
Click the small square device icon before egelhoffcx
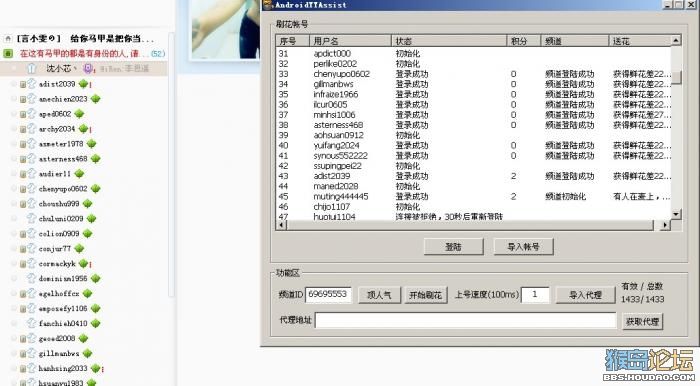click(x=23, y=294)
